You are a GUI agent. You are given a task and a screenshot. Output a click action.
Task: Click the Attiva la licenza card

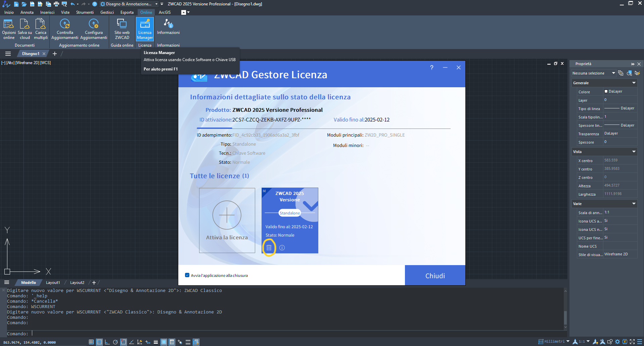227,220
